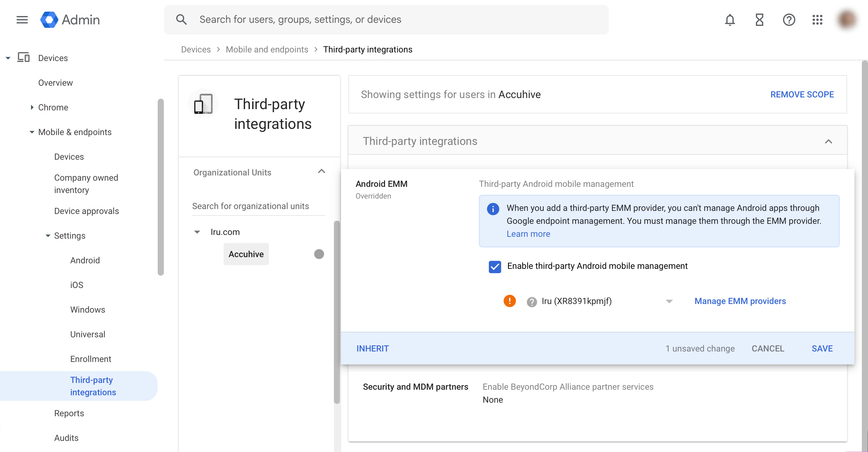This screenshot has height=452, width=868.
Task: Open the Google apps grid
Action: coord(817,19)
